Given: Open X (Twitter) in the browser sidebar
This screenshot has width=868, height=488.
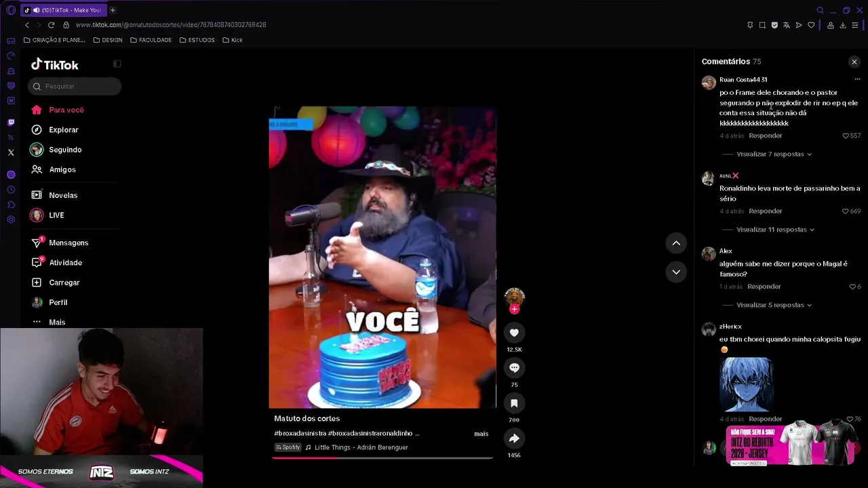Looking at the screenshot, I should tap(11, 152).
